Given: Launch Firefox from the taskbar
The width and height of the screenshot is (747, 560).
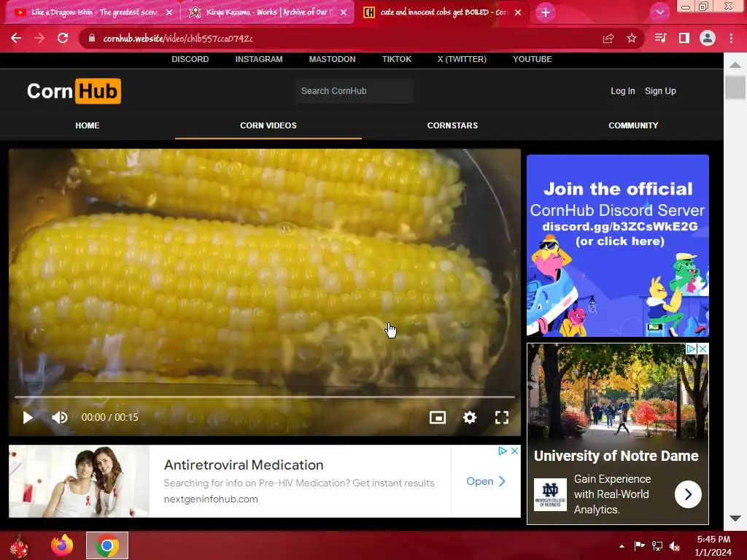Looking at the screenshot, I should coord(63,545).
